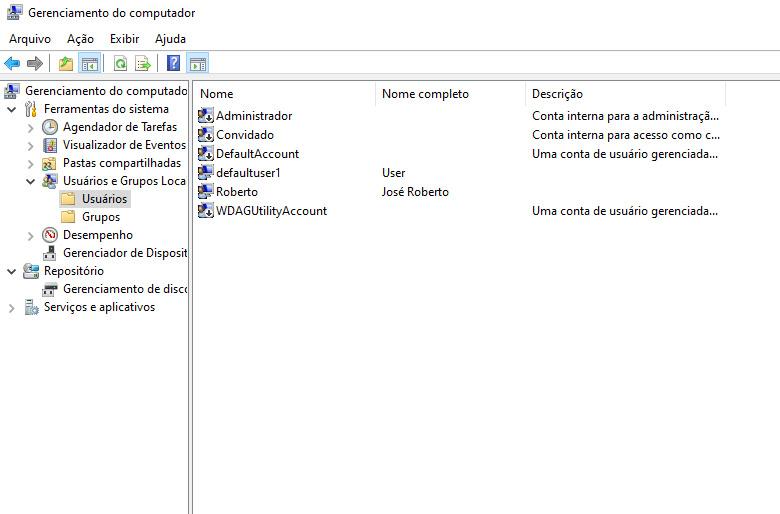The image size is (780, 514).
Task: Click the Grupos folder icon
Action: point(68,217)
